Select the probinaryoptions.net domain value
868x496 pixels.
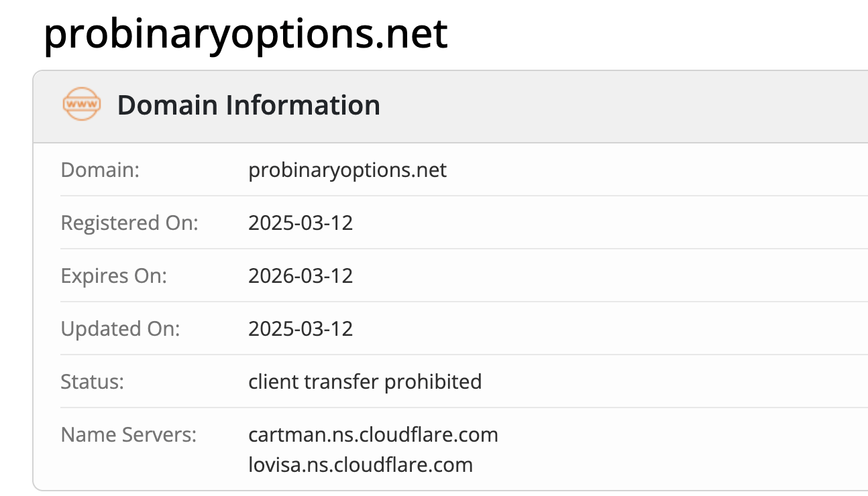(347, 170)
